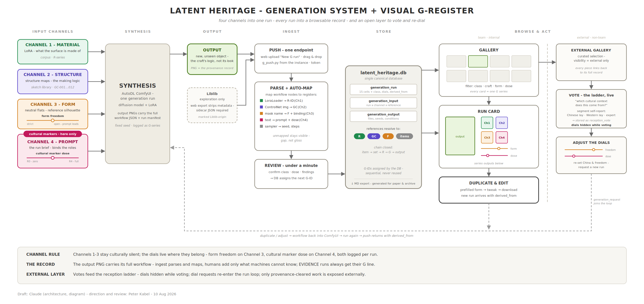Click the 'THE RECORD' label
The height and width of the screenshot is (304, 644).
pyautogui.click(x=41, y=264)
